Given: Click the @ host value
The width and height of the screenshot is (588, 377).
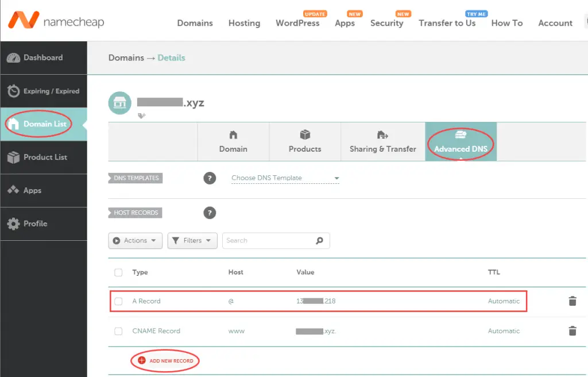Looking at the screenshot, I should coord(231,301).
